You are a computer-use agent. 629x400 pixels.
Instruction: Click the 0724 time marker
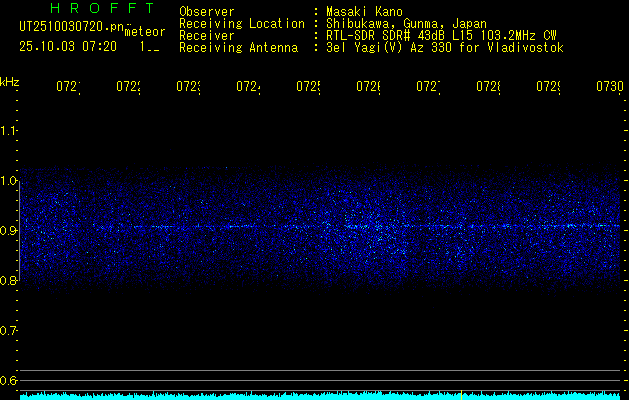(x=248, y=87)
